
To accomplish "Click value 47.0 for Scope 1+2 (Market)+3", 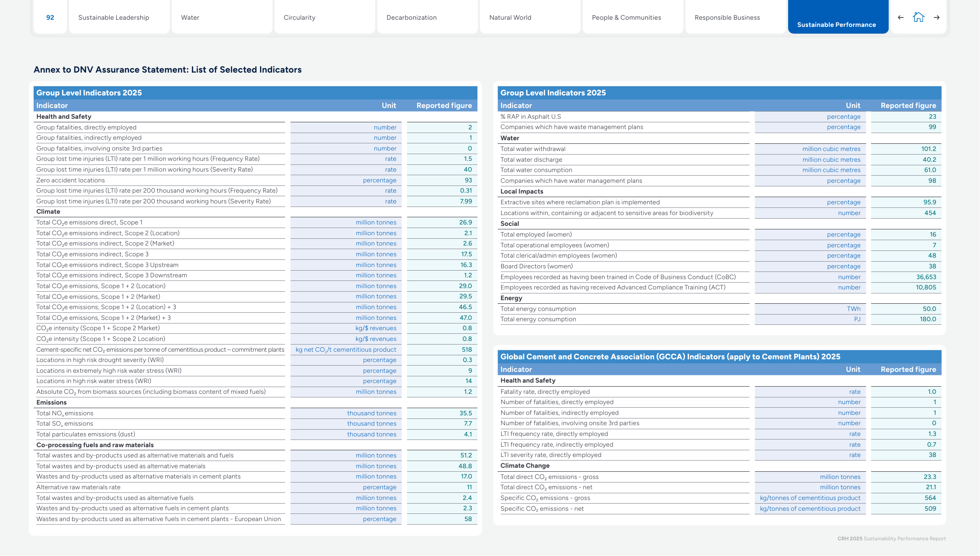I will click(465, 318).
